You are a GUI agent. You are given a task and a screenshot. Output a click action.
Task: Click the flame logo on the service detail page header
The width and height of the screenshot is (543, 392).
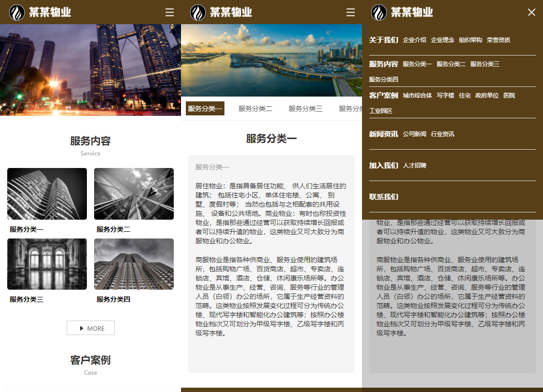coord(198,13)
